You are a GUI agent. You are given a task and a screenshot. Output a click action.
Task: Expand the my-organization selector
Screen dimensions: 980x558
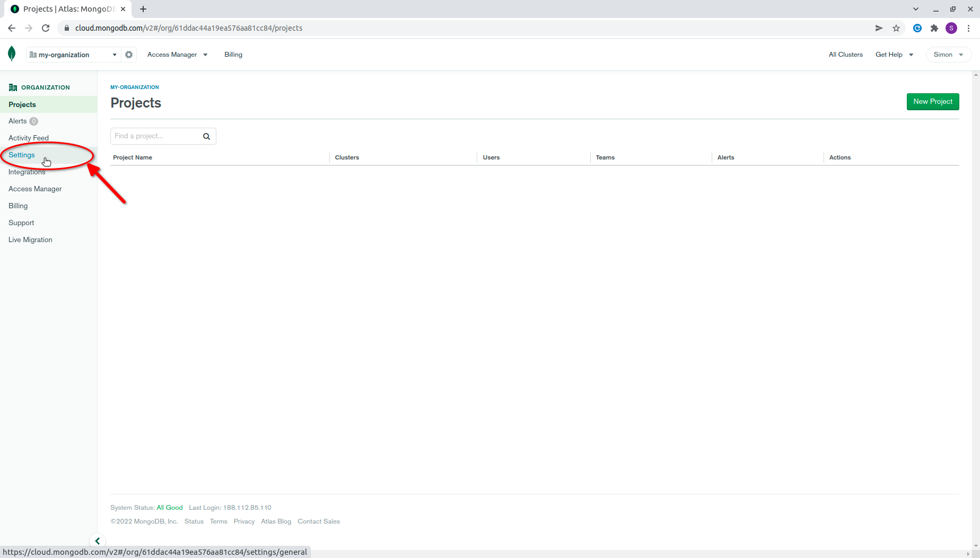click(x=73, y=55)
